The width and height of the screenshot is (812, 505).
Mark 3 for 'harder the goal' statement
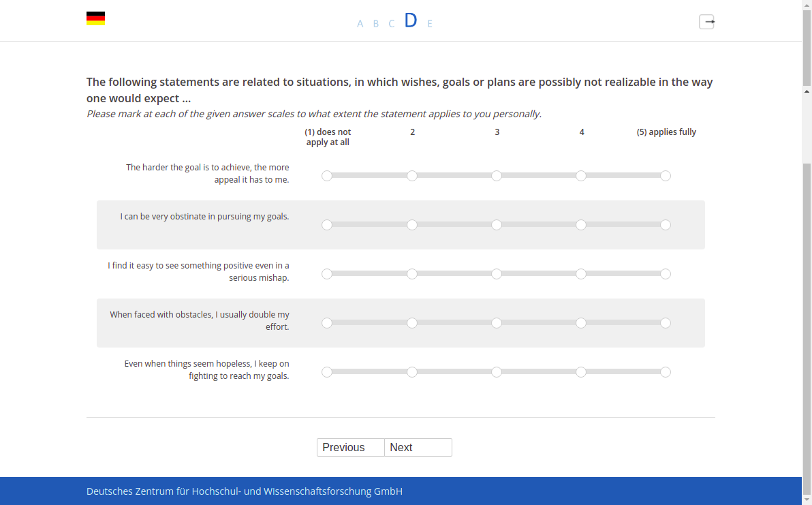(x=497, y=176)
